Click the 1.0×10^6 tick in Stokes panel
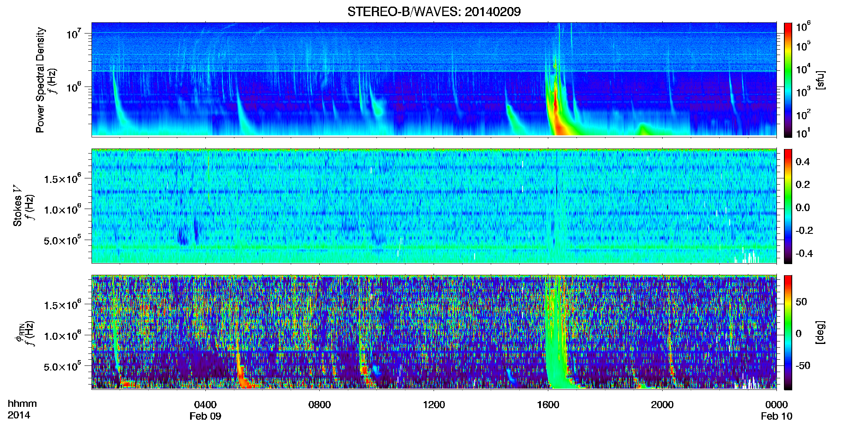Screen dimensions: 868x447 pos(62,209)
